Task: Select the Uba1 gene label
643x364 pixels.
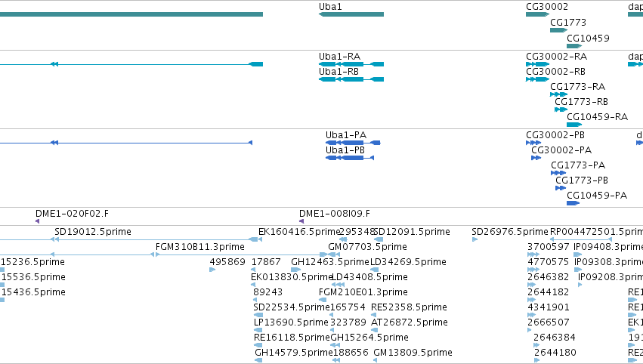Action: click(330, 7)
